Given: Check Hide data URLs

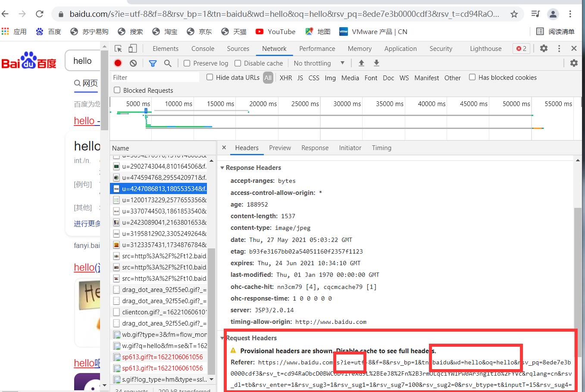Looking at the screenshot, I should [210, 77].
